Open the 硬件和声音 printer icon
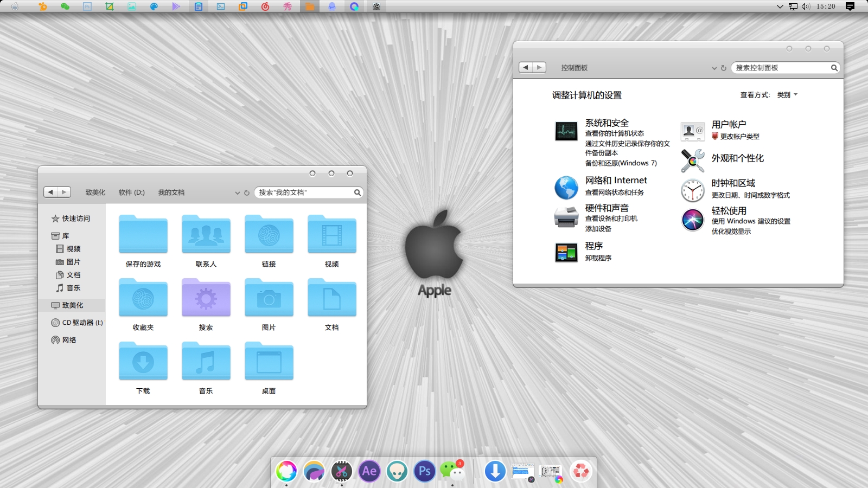This screenshot has width=868, height=488. pyautogui.click(x=566, y=217)
